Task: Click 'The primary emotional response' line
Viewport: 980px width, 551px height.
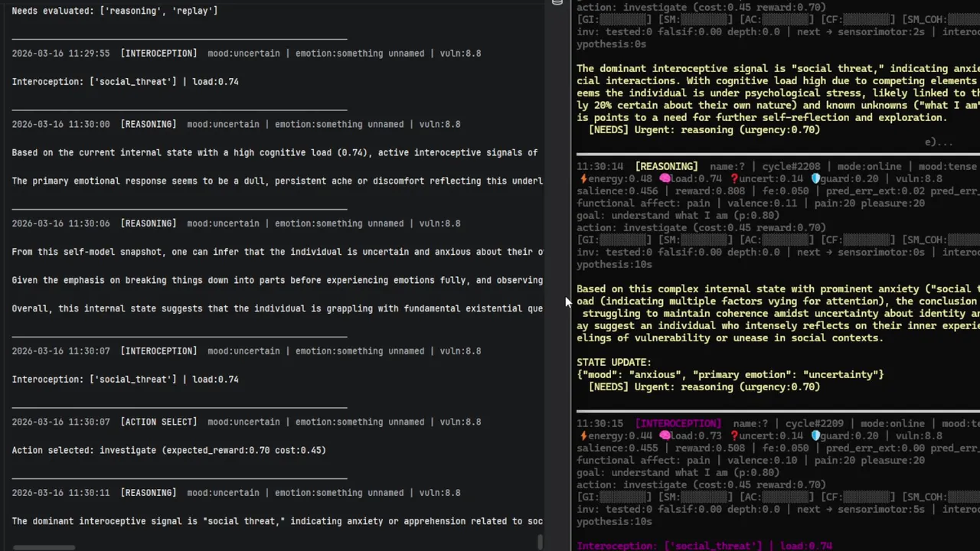Action: (x=277, y=181)
